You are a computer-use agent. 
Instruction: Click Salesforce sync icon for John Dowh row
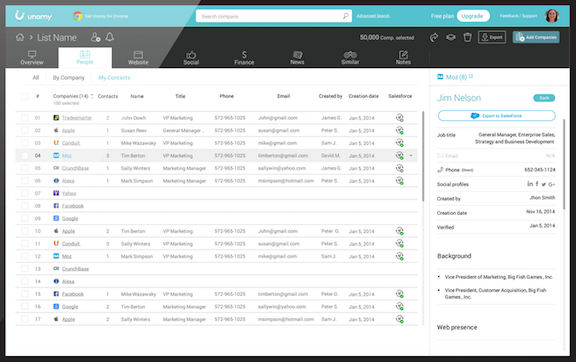pos(400,118)
